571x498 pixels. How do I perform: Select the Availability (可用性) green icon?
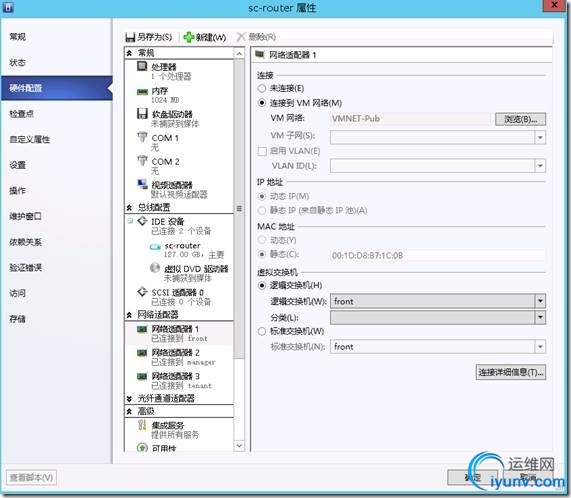[x=142, y=447]
